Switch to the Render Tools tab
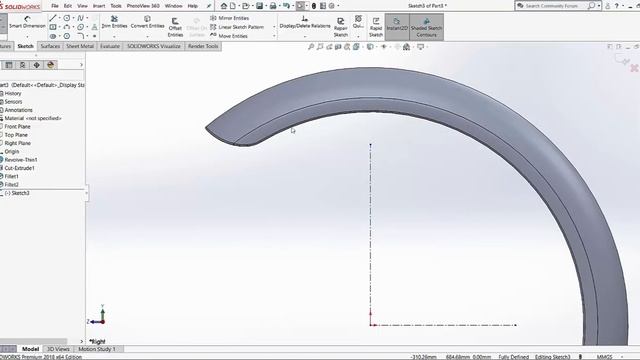 (203, 46)
